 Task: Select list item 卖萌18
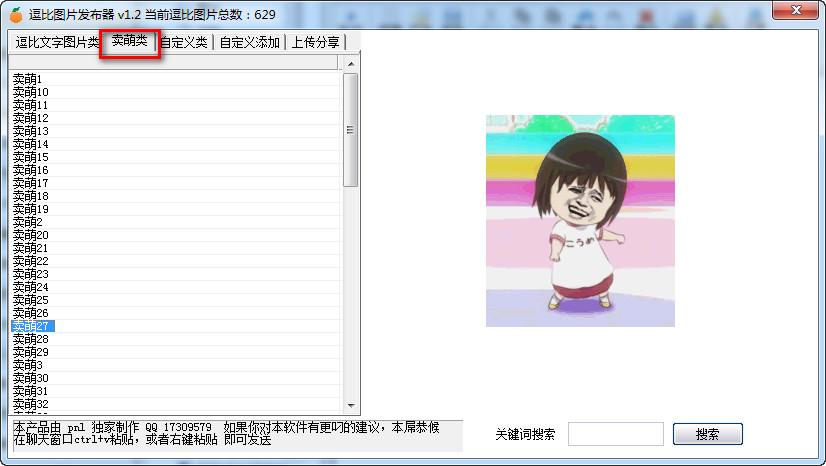31,196
